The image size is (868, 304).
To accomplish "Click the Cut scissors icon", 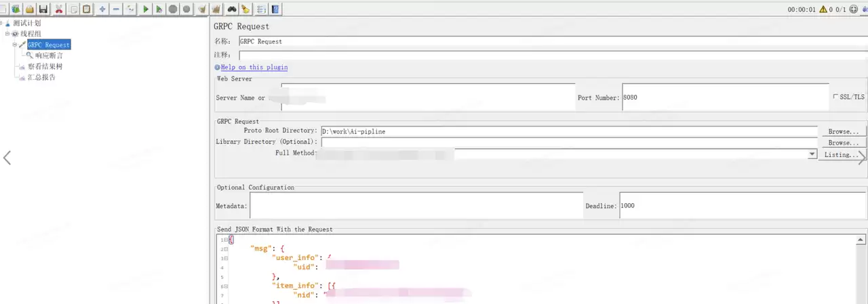I will (x=60, y=9).
